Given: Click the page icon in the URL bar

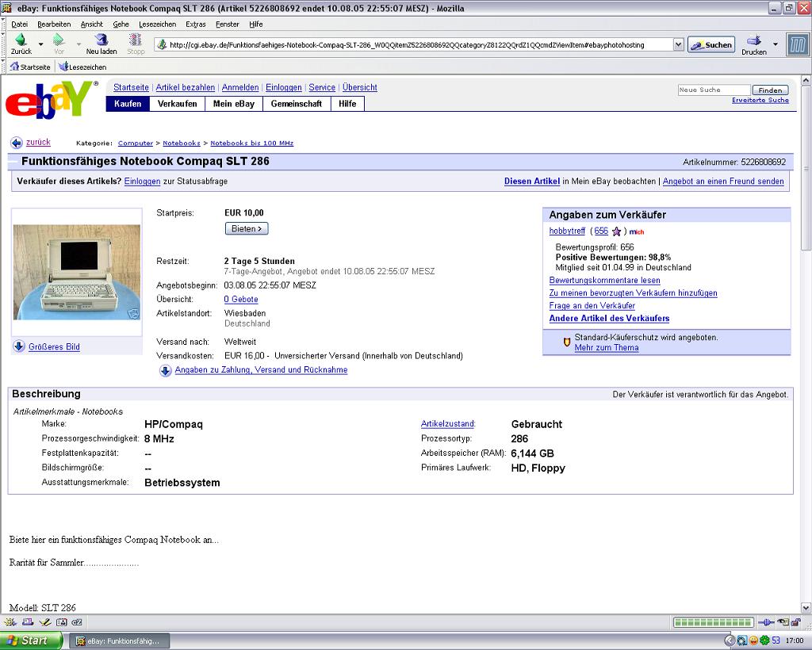Looking at the screenshot, I should (x=162, y=44).
